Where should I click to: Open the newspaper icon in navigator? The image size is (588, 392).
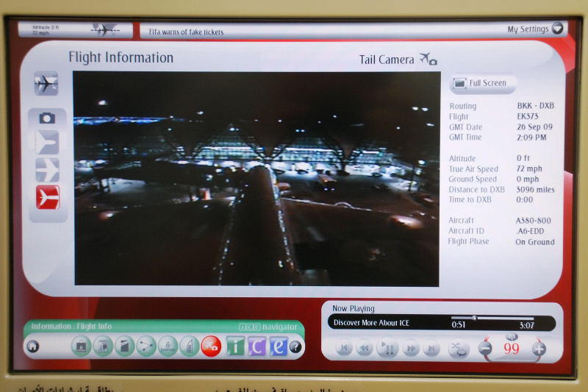tap(103, 346)
